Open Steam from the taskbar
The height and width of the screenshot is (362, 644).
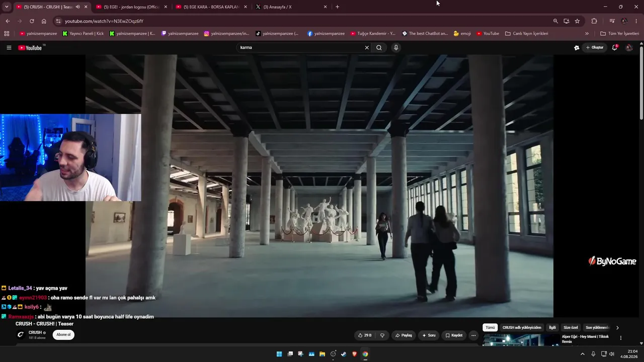click(344, 354)
